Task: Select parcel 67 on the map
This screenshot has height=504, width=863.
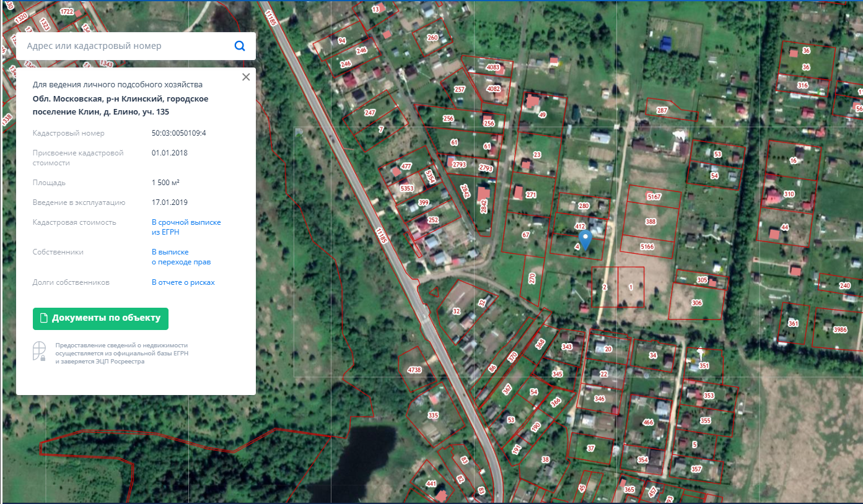Action: (526, 235)
